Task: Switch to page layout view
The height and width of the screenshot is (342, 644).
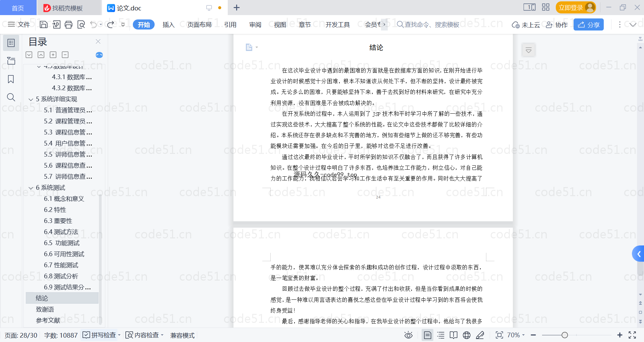Action: click(x=428, y=335)
